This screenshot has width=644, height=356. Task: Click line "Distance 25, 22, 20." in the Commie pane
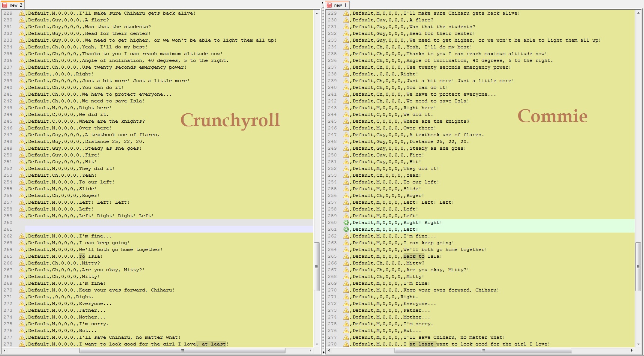click(x=439, y=141)
